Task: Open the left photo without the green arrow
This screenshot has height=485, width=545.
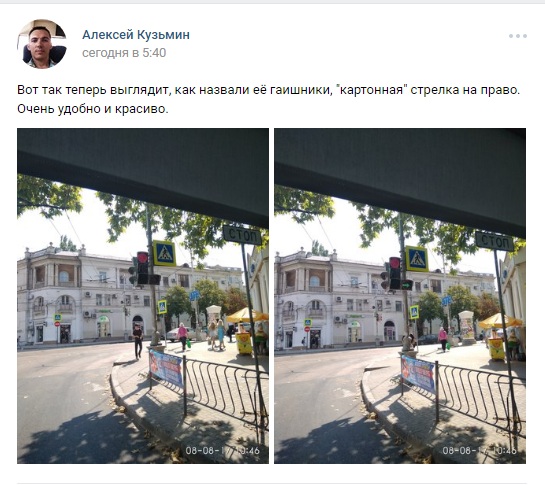Action: click(143, 296)
